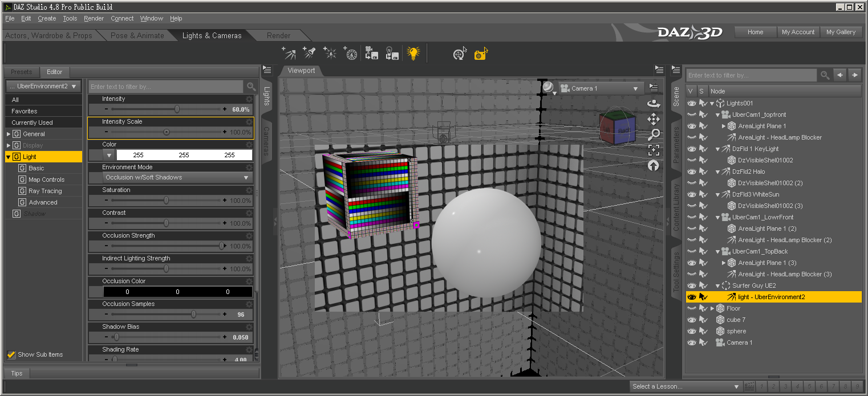Expand the General property group
Viewport: 868px width, 396px height.
click(8, 134)
